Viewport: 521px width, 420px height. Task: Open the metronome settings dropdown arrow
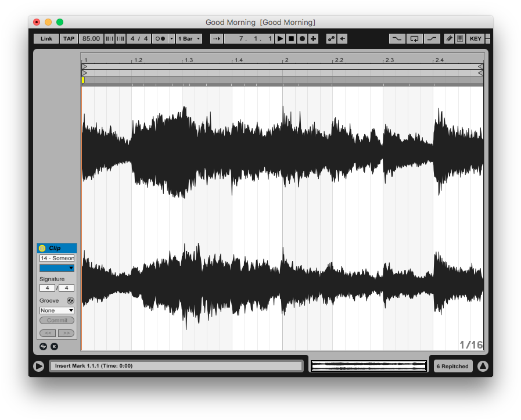click(x=171, y=39)
